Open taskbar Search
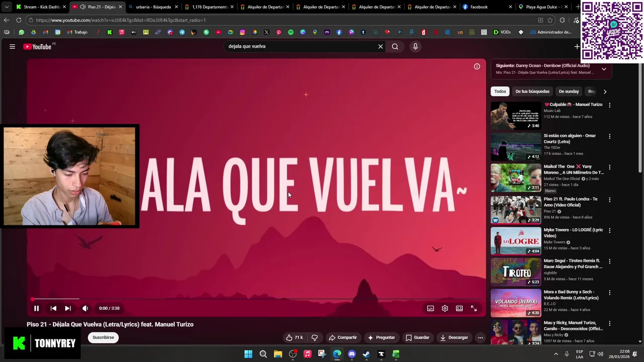The width and height of the screenshot is (644, 362). (x=263, y=354)
